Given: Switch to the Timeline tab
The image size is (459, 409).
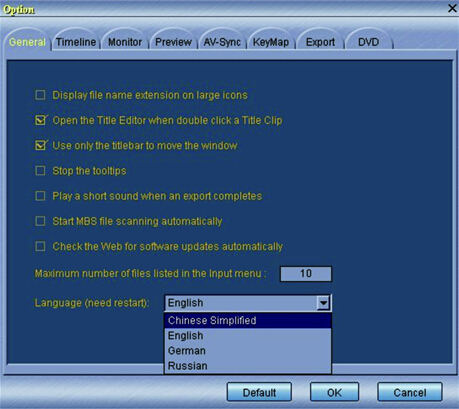Looking at the screenshot, I should [76, 42].
